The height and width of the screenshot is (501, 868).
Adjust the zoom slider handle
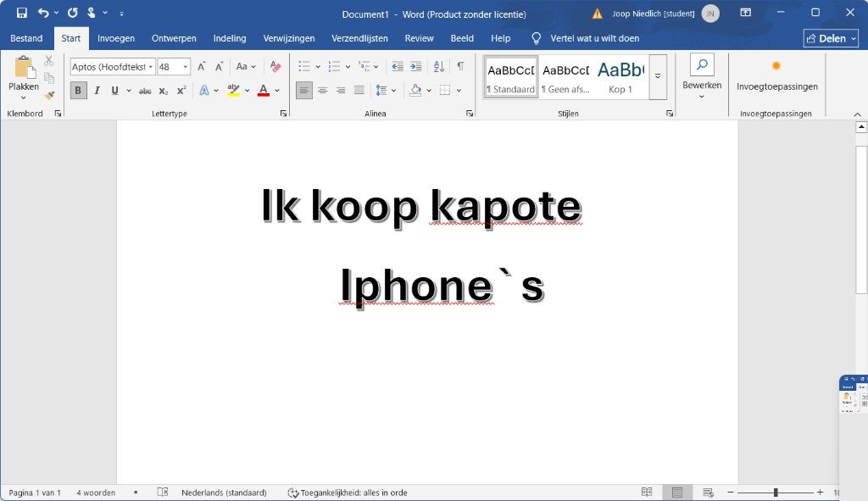click(776, 493)
